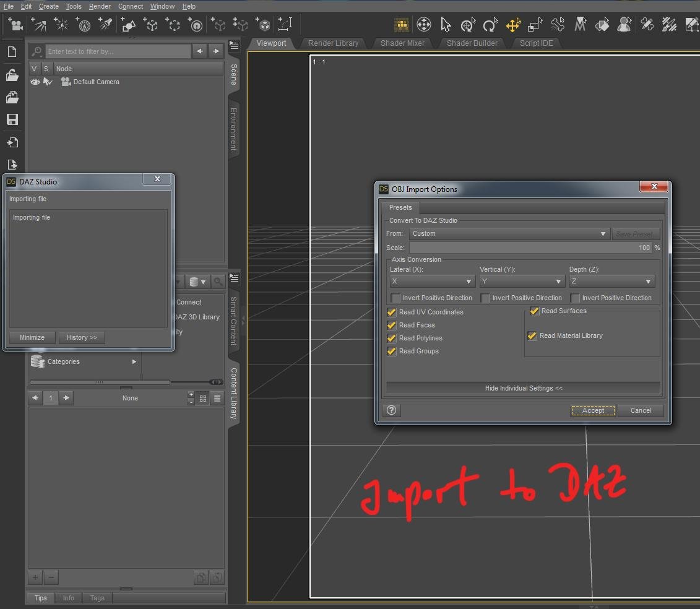Viewport: 700px width, 609px height.
Task: Click the Export icon in sidebar
Action: (12, 164)
